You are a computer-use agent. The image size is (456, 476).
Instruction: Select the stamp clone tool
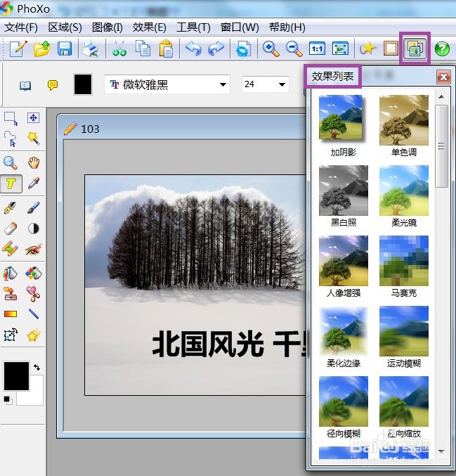pos(11,294)
